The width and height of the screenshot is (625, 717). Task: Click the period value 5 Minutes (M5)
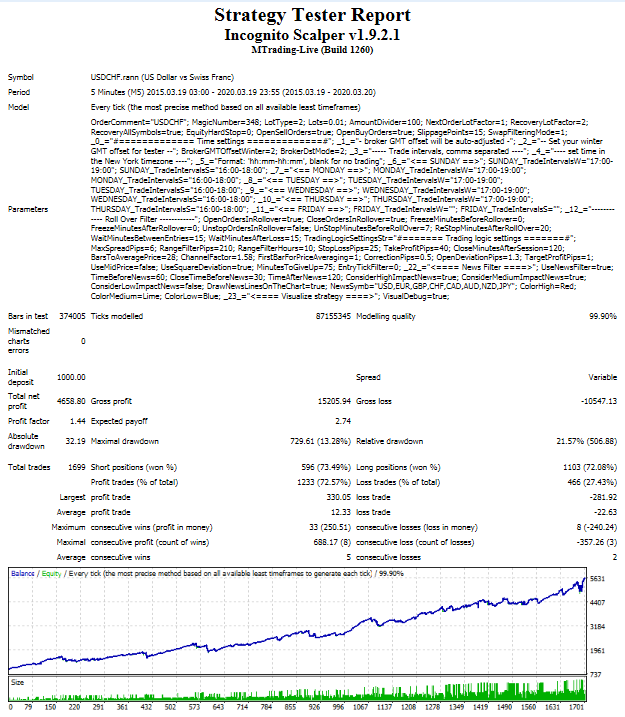pos(118,92)
